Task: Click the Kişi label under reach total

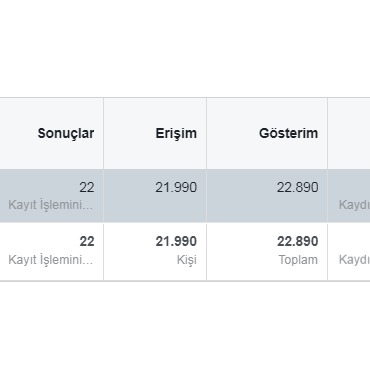Action: [x=187, y=260]
